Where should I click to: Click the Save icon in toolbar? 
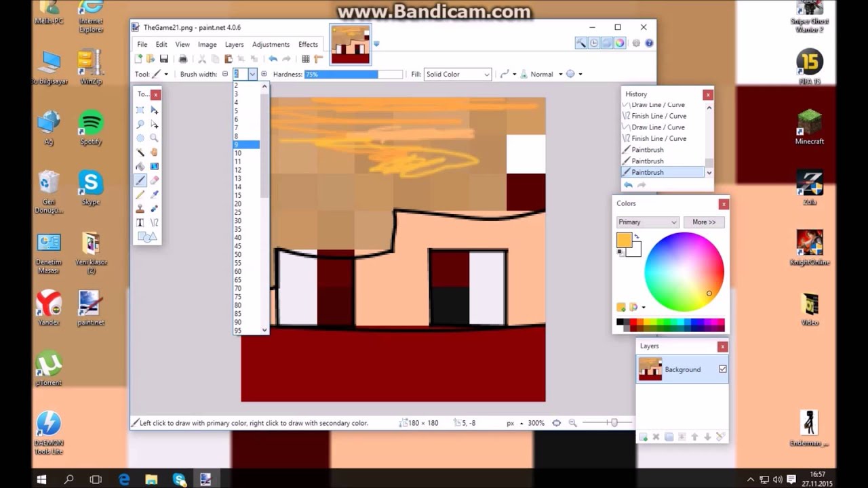(164, 60)
